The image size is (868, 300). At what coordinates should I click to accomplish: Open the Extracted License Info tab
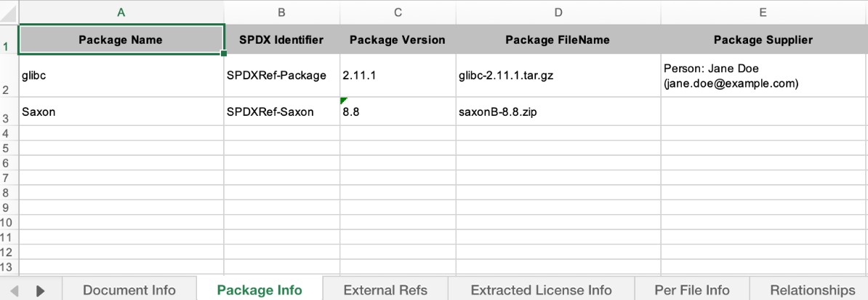(x=541, y=290)
